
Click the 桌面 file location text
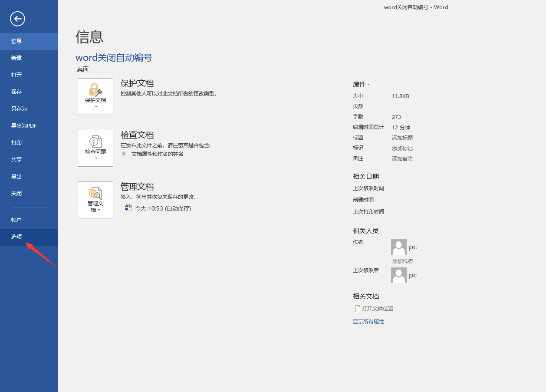[83, 69]
